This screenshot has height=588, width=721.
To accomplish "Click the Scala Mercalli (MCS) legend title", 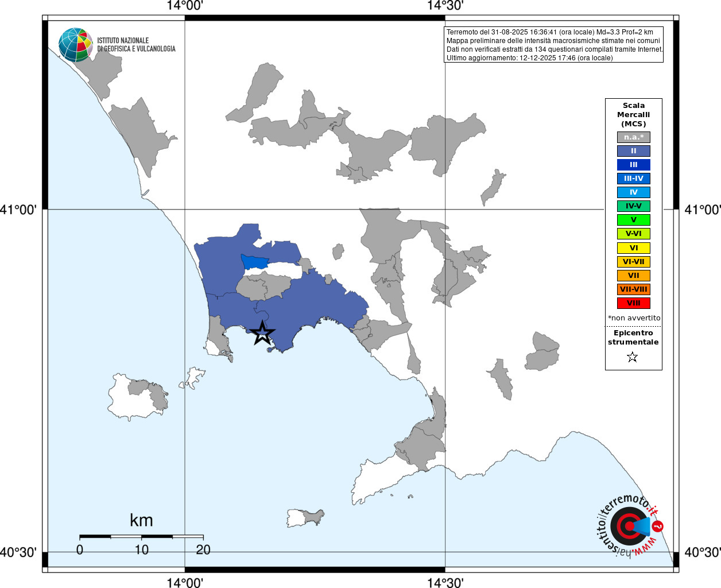I will pyautogui.click(x=633, y=115).
